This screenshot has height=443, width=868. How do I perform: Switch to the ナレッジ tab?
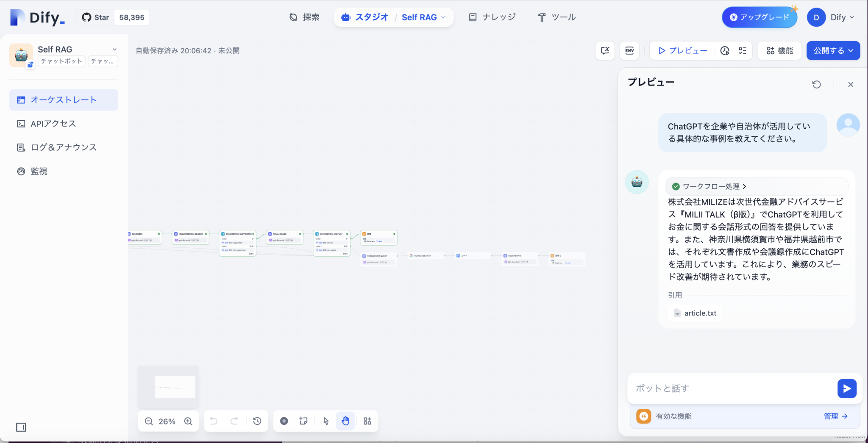(492, 17)
